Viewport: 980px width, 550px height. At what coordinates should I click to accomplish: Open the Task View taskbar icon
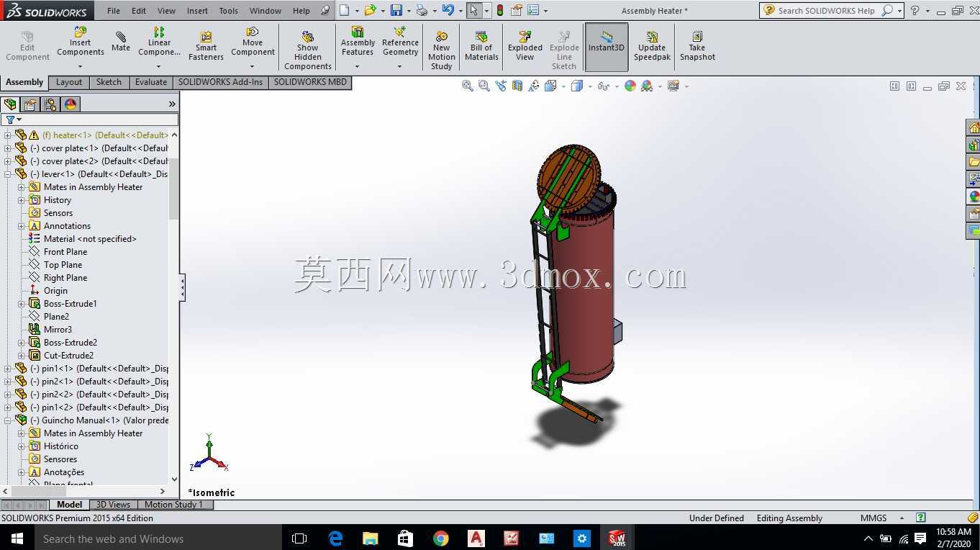pyautogui.click(x=299, y=538)
